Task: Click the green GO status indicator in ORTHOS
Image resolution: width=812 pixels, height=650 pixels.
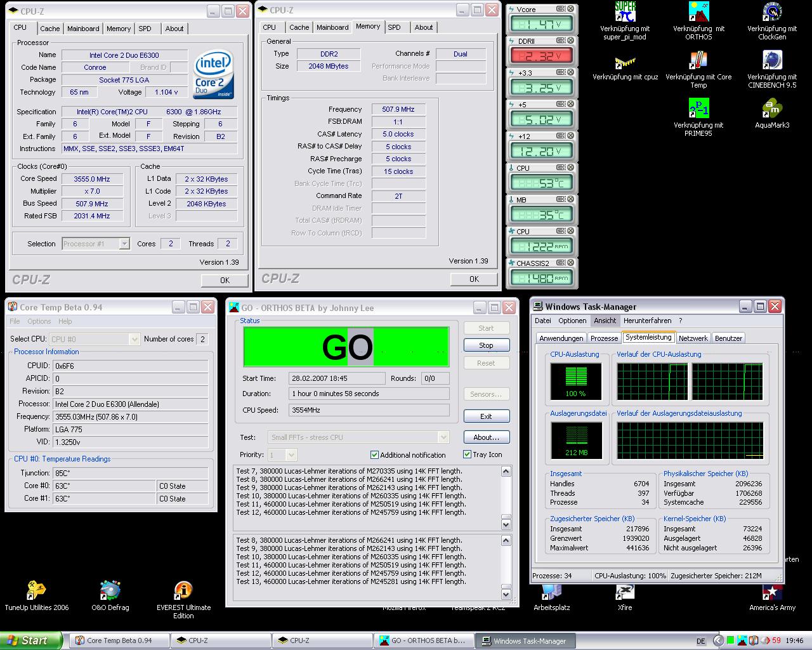Action: pos(346,347)
